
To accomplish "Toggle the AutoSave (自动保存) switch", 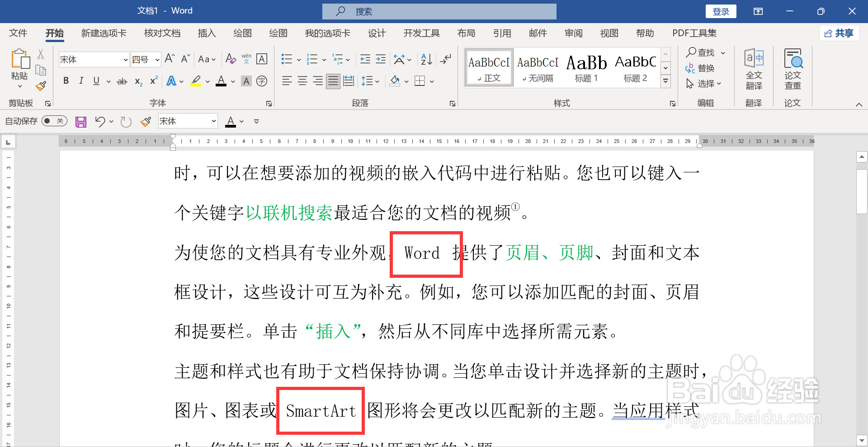I will coord(54,121).
